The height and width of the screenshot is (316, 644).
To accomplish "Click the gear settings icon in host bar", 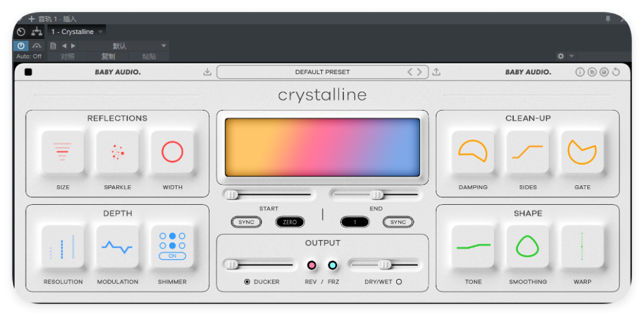I will click(x=560, y=56).
